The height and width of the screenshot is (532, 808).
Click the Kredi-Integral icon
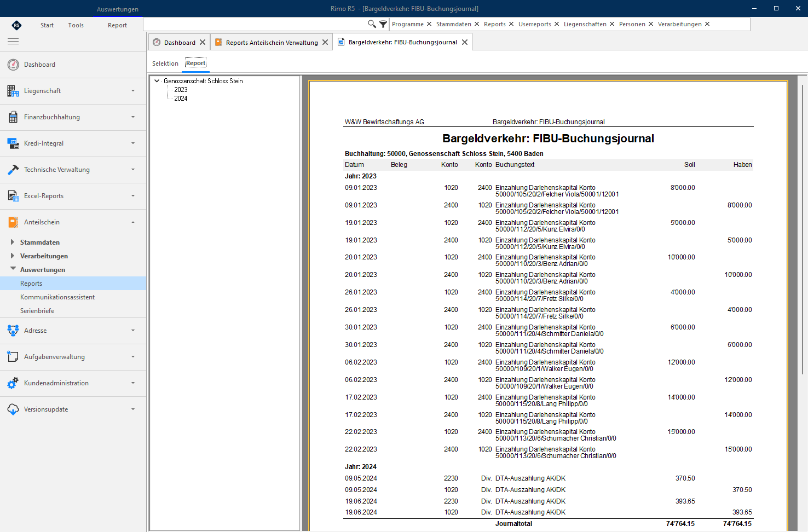(13, 143)
